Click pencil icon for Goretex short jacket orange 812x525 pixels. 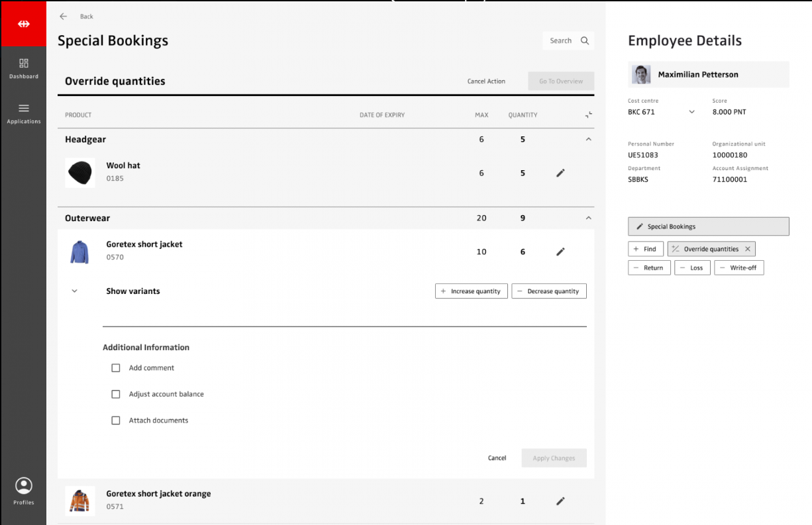tap(560, 501)
